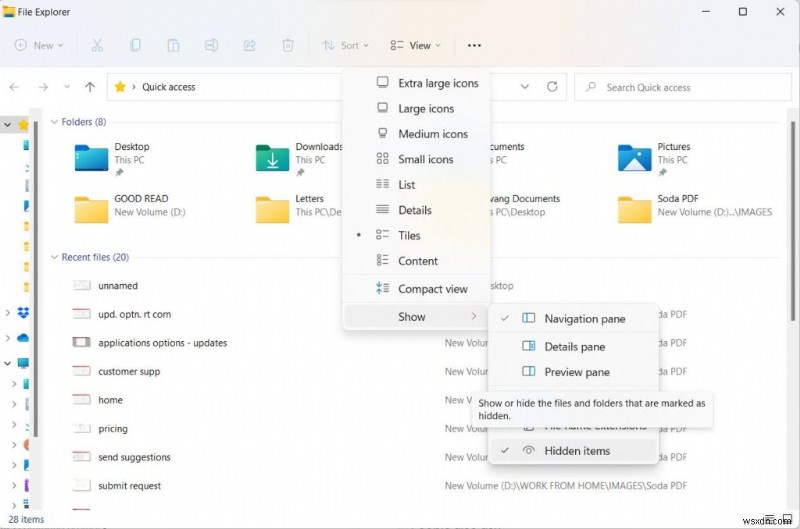Click the Delete trash icon

click(x=288, y=45)
